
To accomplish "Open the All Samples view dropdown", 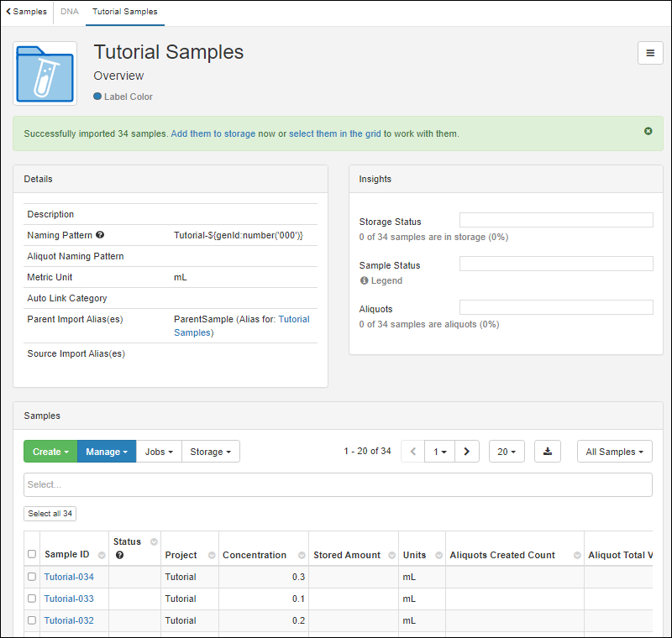I will (x=615, y=452).
